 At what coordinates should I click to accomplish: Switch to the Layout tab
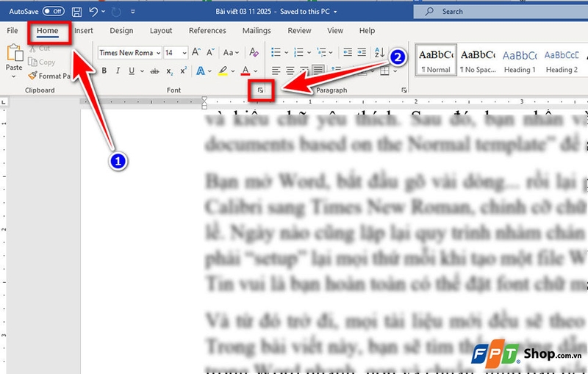[x=161, y=30]
